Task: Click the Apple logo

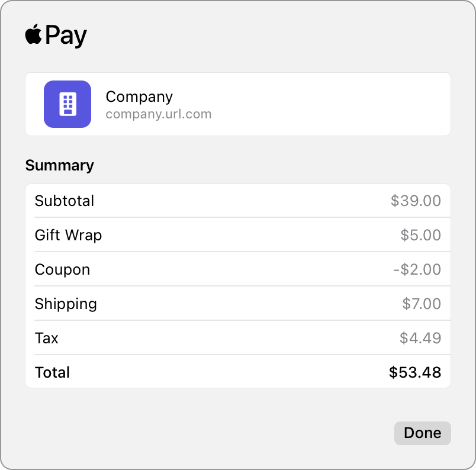Action: coord(34,34)
